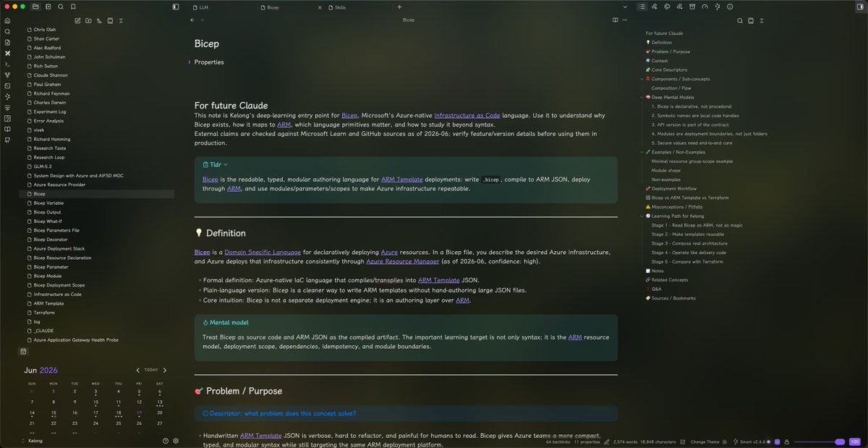Screen dimensions: 868x448
Task: Collapse all folders in the file explorer
Action: point(121,20)
